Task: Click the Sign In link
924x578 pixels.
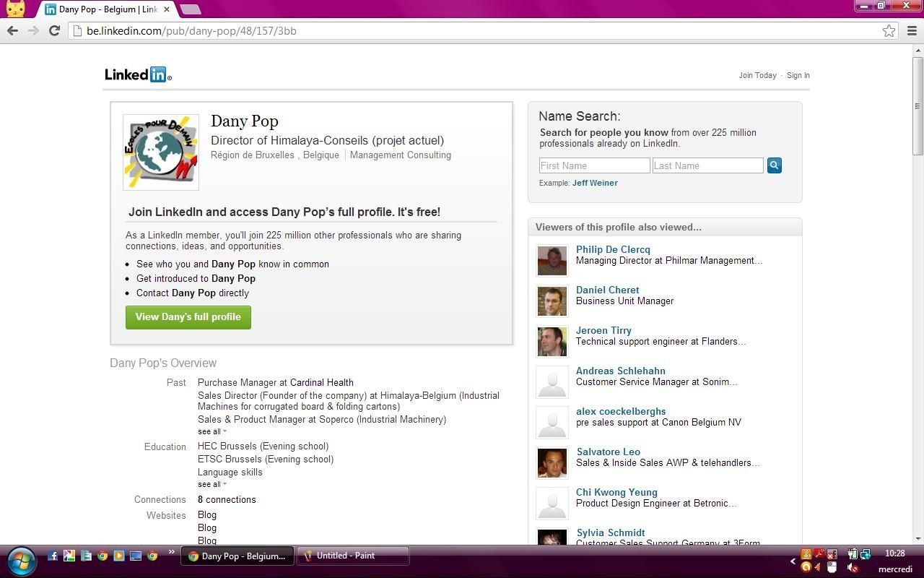Action: pos(798,75)
